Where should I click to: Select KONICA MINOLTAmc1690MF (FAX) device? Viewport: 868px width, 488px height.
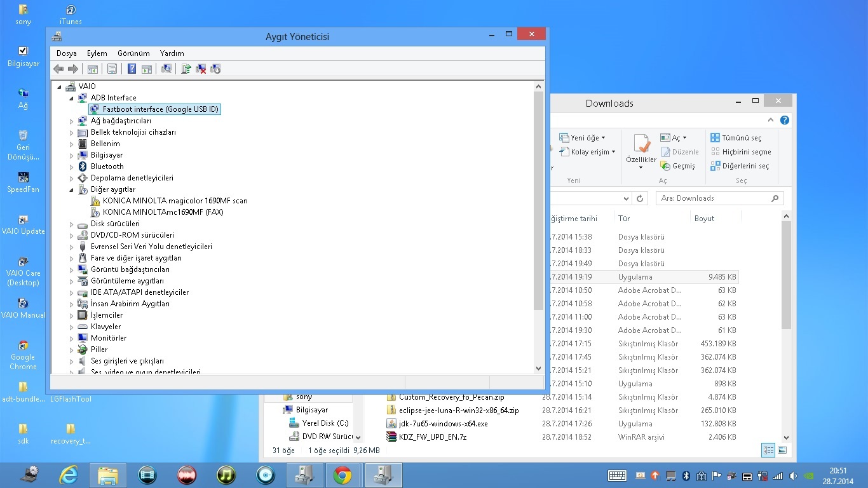click(163, 212)
